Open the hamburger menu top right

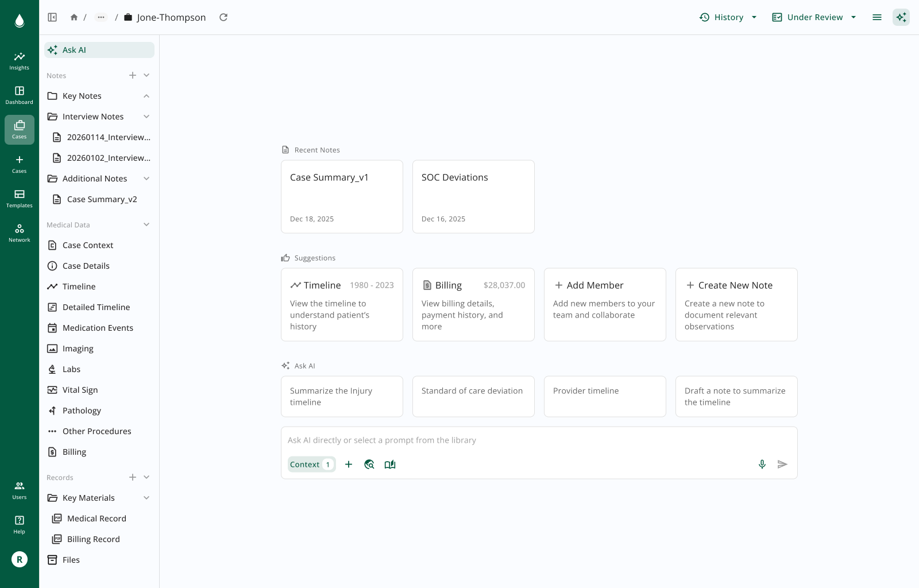click(877, 17)
